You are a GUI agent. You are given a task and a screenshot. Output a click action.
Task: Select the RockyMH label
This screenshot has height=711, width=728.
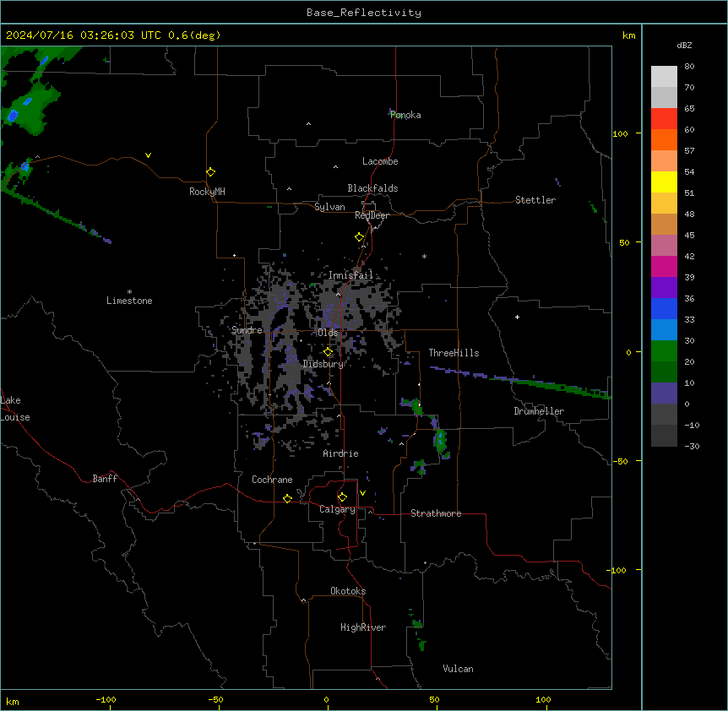207,192
